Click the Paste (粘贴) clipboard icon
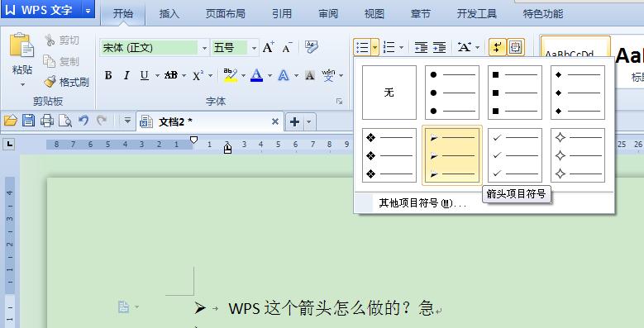This screenshot has height=328, width=644. point(21,45)
